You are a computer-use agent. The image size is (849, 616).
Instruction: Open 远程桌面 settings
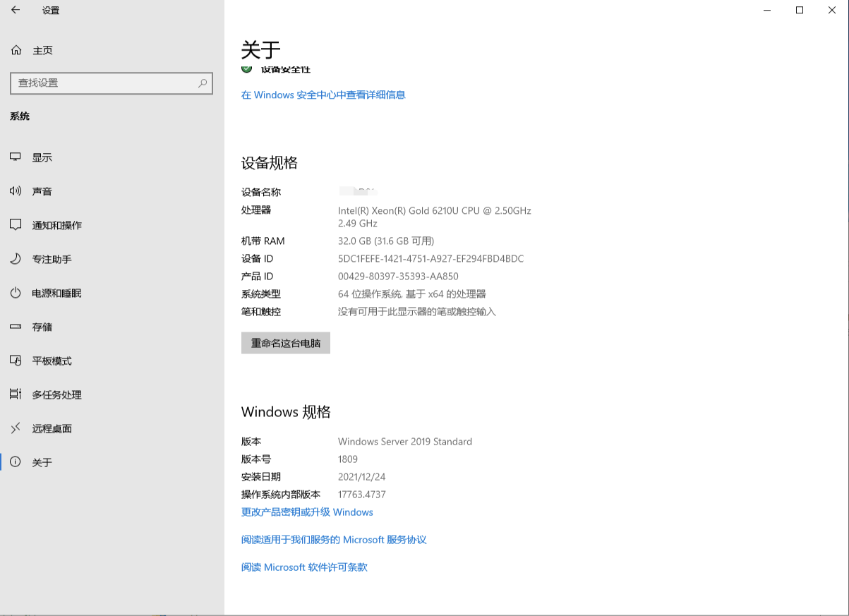(112, 428)
